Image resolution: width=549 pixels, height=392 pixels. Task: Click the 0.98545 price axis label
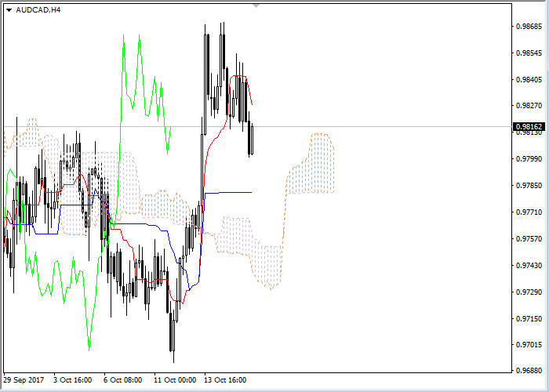(x=529, y=53)
